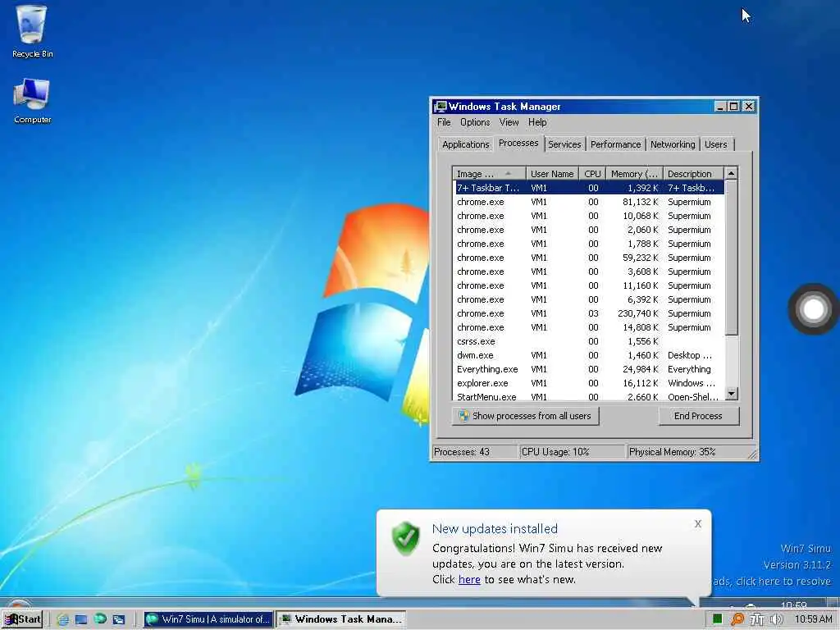Open the Everything search tray icon
Screen dimensions: 840x630
737,619
